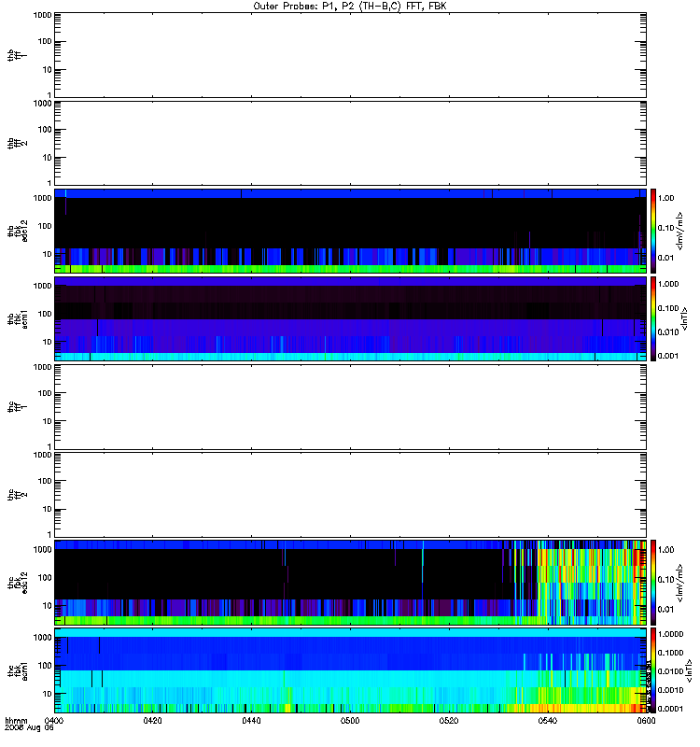Click the '<|nT|>' unit label of thc scm1 color bar
This screenshot has height=747, width=700.
(688, 669)
